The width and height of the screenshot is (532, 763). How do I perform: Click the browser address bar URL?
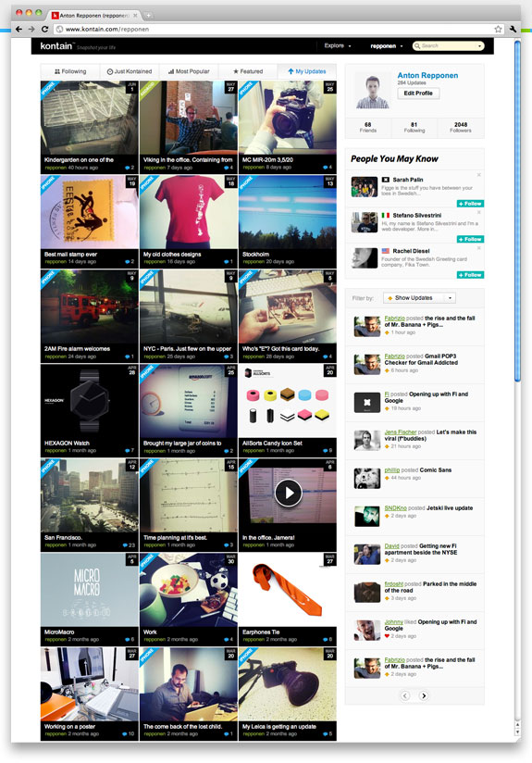pyautogui.click(x=107, y=30)
